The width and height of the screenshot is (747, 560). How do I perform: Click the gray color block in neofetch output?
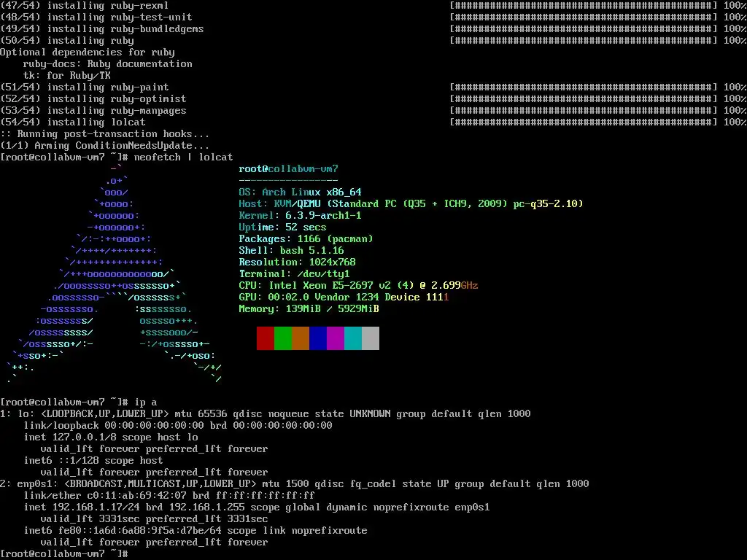pos(371,338)
